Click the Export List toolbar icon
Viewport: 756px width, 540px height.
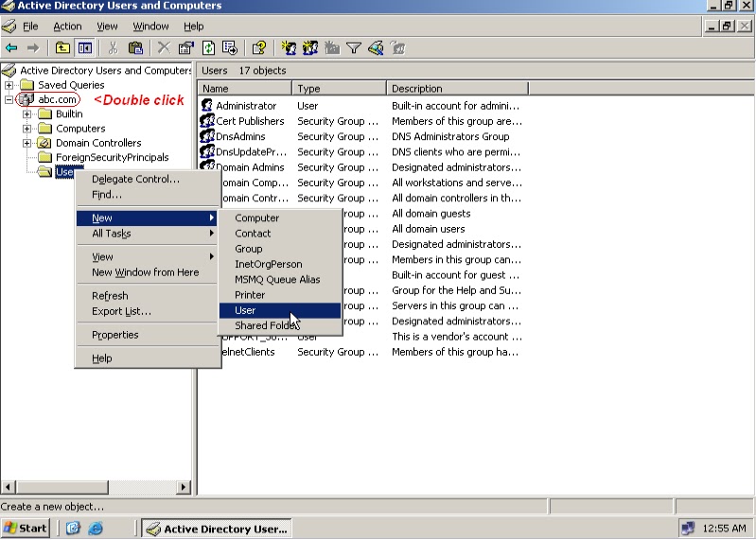click(x=230, y=47)
